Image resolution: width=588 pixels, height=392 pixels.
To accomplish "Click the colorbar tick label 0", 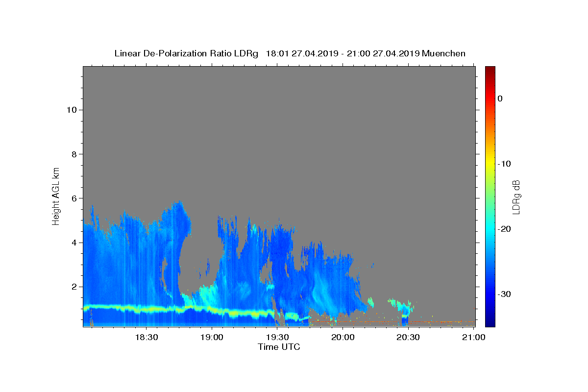I will click(500, 98).
